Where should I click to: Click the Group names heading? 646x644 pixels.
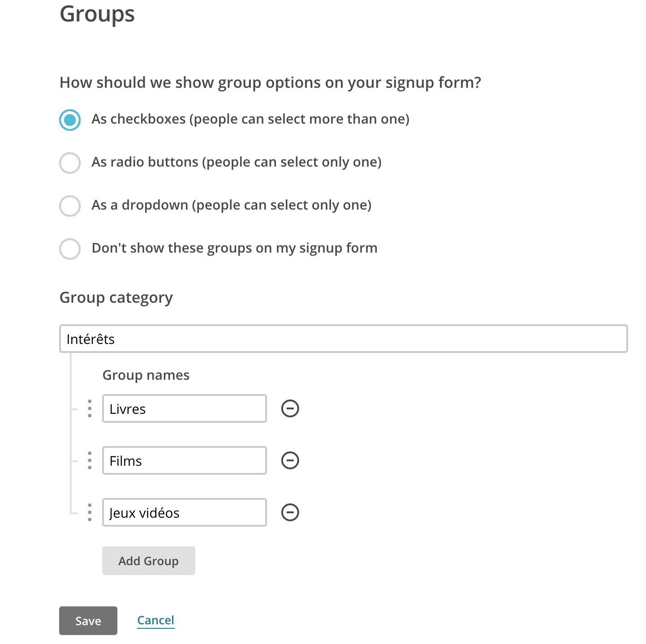[146, 375]
